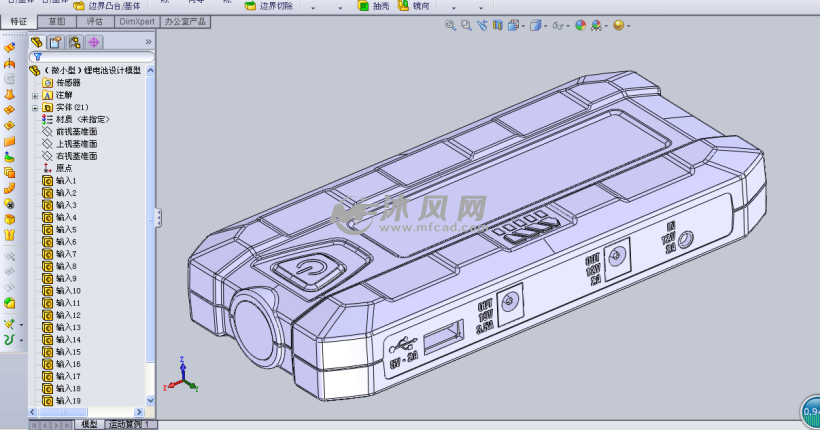Collapse the side panel using the splitter handle
Screen dimensions: 820x430
158,218
